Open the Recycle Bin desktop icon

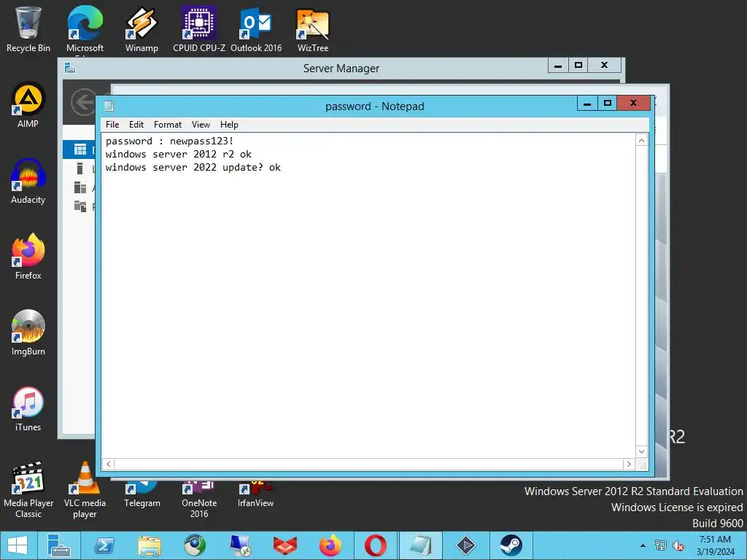pos(28,28)
